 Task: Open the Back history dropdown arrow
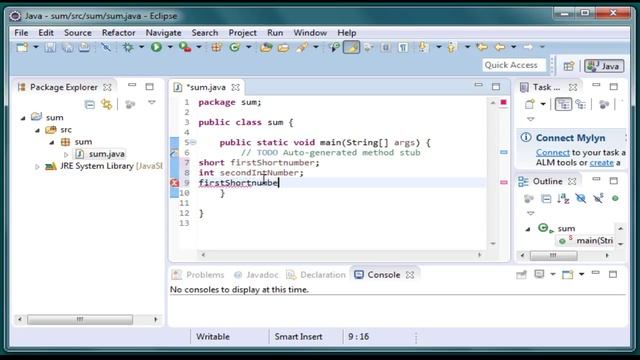click(x=513, y=47)
